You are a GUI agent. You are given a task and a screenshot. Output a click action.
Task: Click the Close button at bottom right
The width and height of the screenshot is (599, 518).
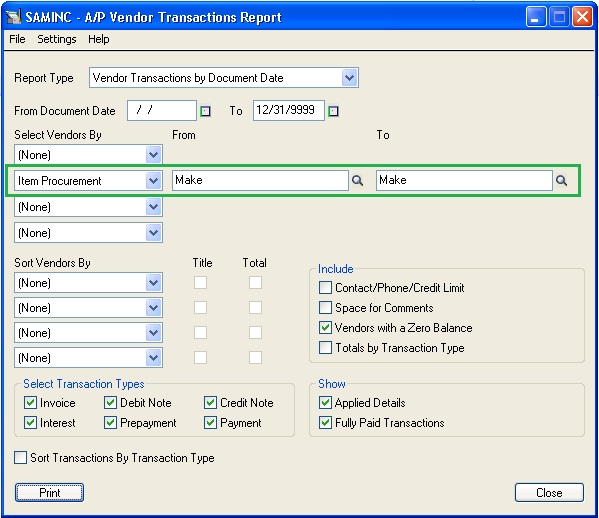549,492
